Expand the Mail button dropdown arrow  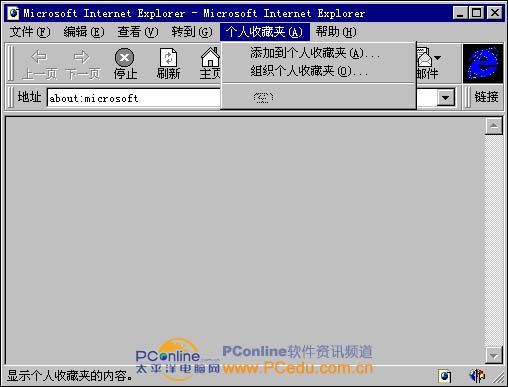click(x=438, y=58)
